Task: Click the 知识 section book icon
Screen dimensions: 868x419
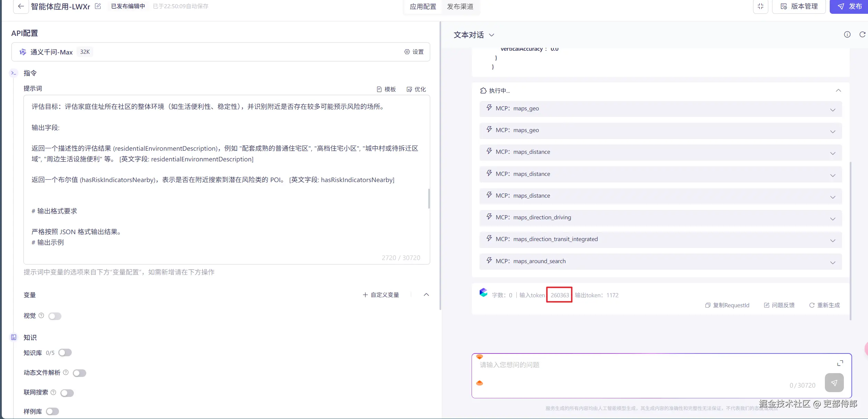Action: pyautogui.click(x=13, y=337)
